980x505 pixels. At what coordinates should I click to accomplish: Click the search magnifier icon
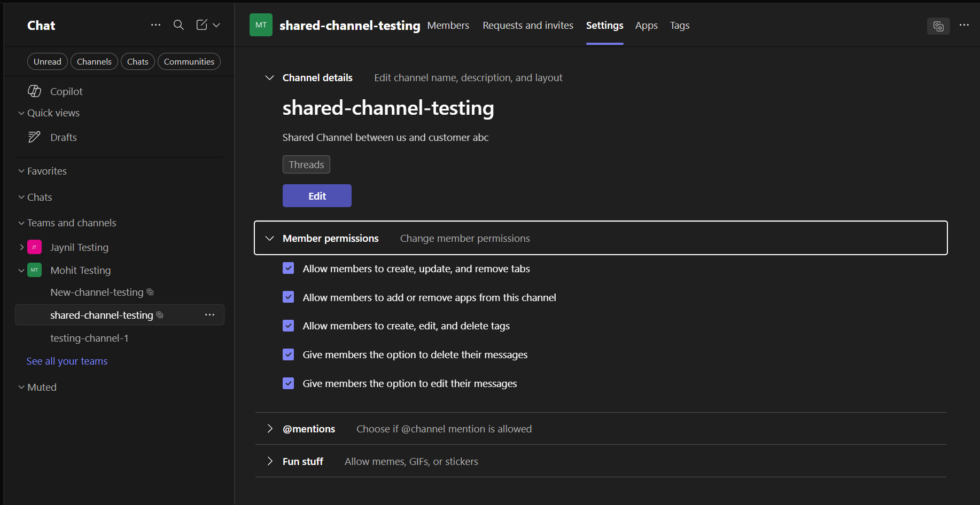pos(178,25)
